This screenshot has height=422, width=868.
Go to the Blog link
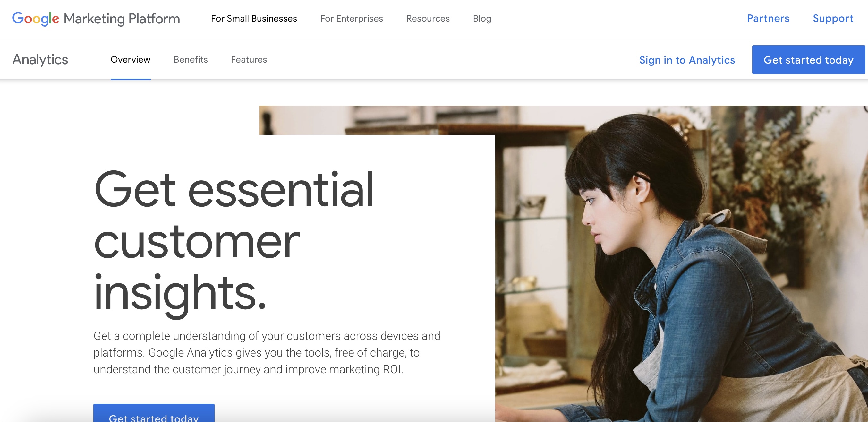click(482, 19)
